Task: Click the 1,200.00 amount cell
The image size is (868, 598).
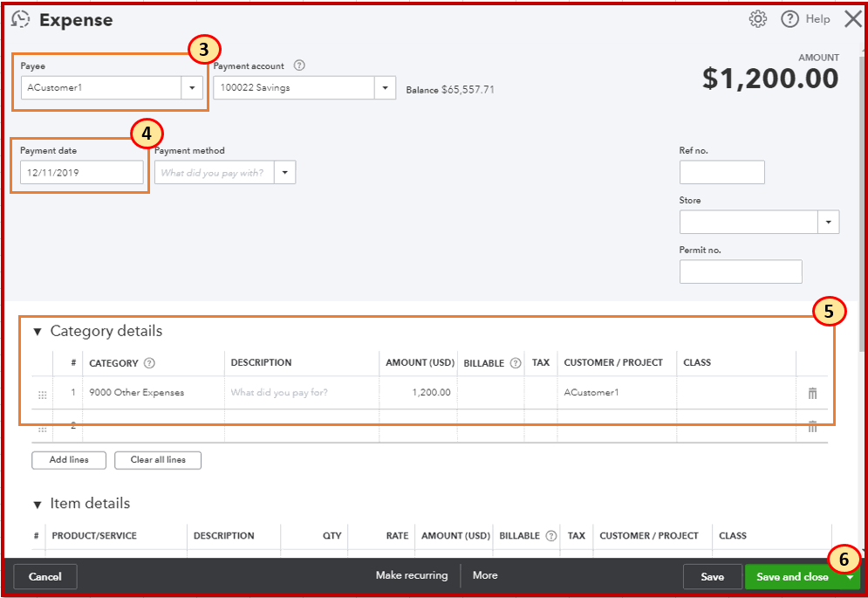Action: [x=418, y=392]
